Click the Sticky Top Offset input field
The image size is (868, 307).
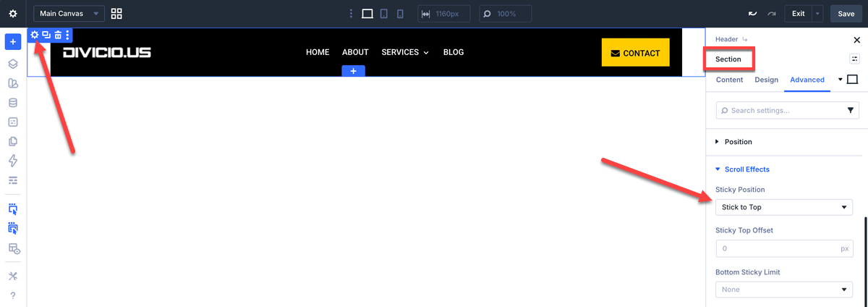coord(784,248)
